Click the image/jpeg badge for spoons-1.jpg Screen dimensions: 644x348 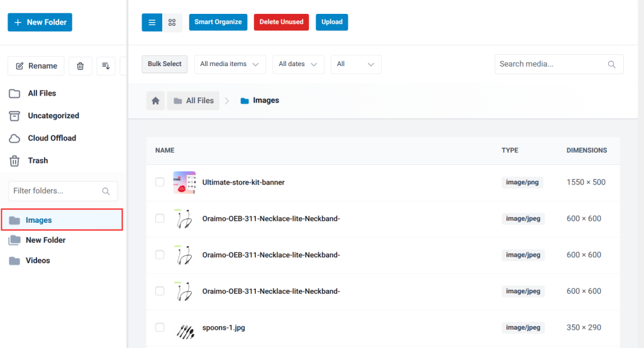click(523, 327)
